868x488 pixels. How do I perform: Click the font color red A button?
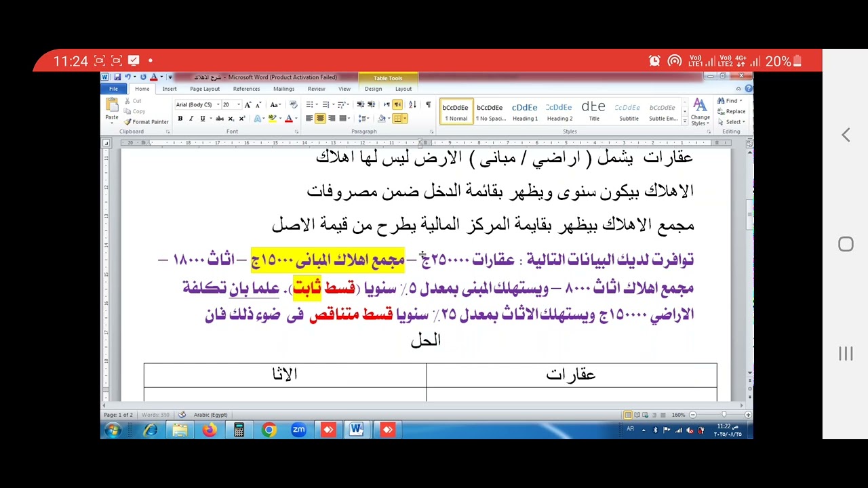click(x=288, y=119)
